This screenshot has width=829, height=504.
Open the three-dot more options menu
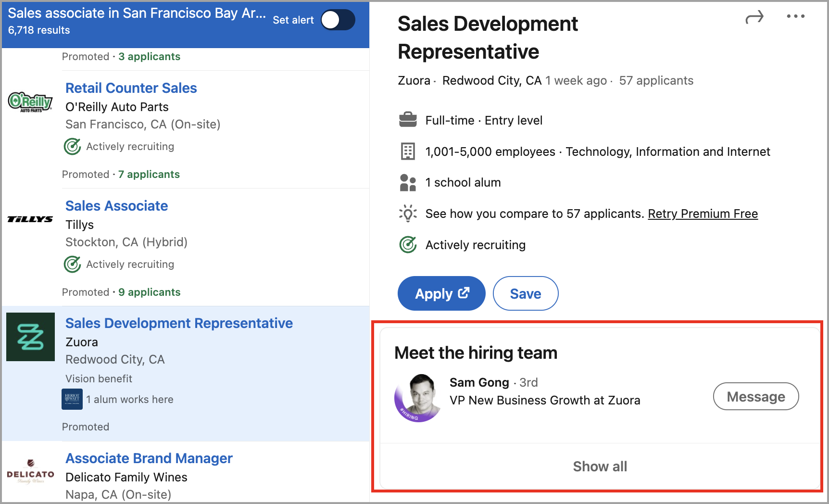coord(795,16)
